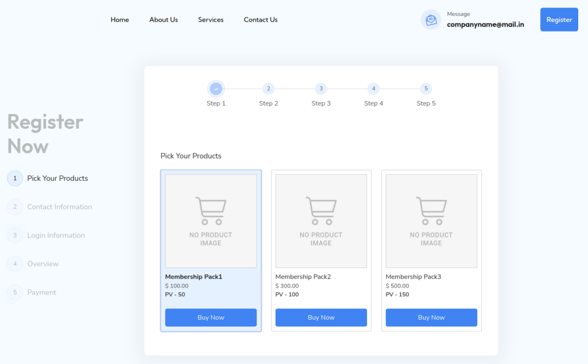The image size is (588, 364).
Task: Select the Step 2 circle in progress bar
Action: [x=269, y=89]
